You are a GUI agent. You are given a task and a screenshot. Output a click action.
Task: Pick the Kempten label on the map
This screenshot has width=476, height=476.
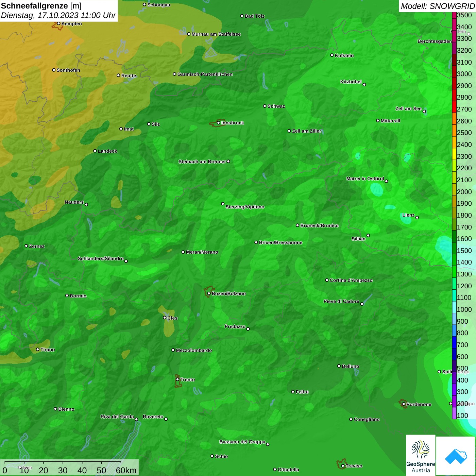tap(72, 23)
